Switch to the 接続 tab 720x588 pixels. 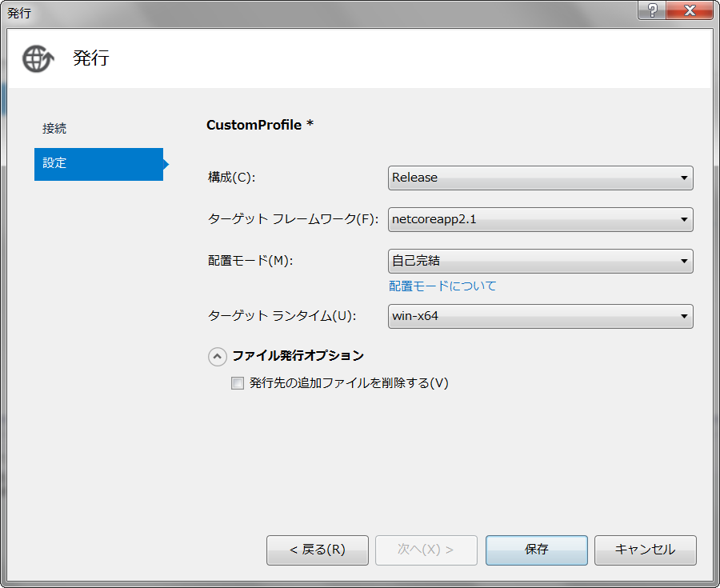coord(54,128)
